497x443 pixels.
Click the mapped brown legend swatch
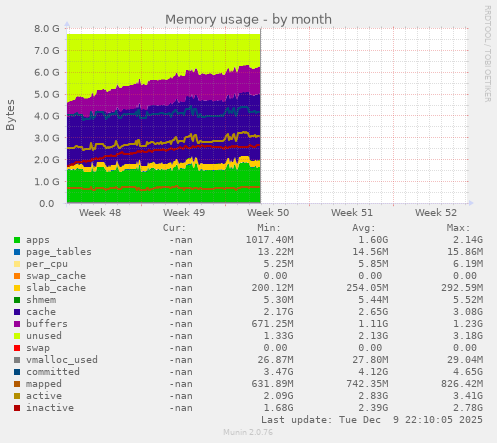tap(17, 384)
